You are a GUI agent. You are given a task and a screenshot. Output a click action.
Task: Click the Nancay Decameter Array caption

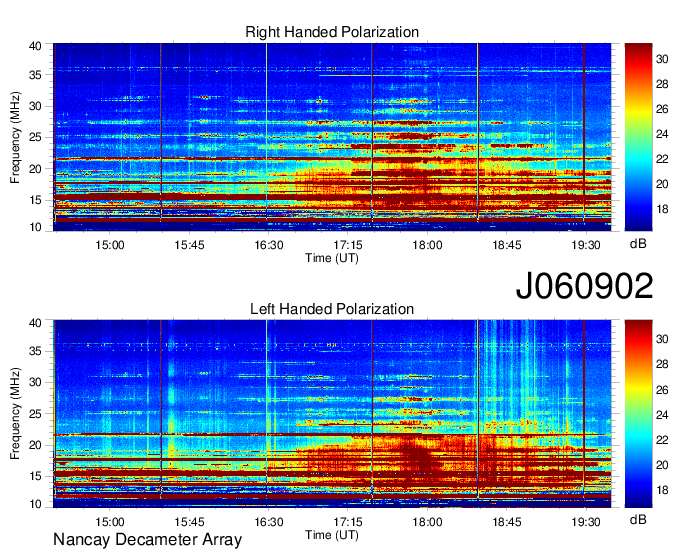(147, 540)
